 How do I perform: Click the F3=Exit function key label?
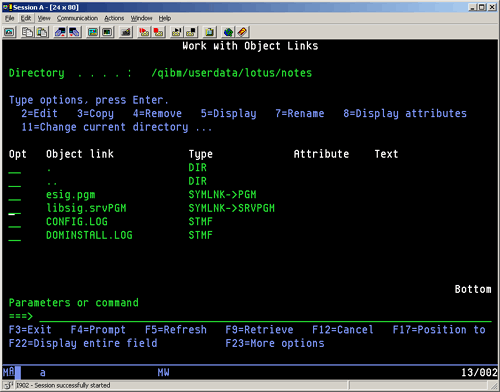[x=30, y=330]
